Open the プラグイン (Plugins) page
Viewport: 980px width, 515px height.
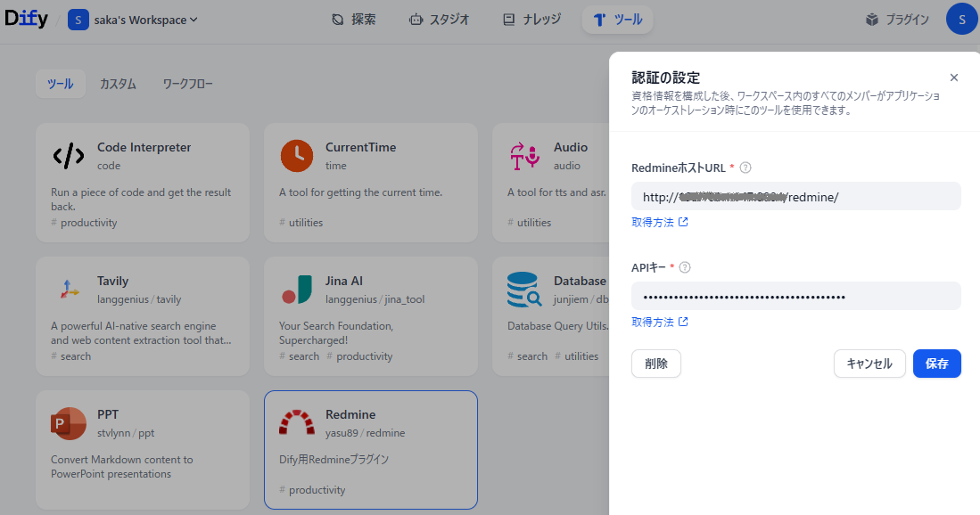(897, 20)
